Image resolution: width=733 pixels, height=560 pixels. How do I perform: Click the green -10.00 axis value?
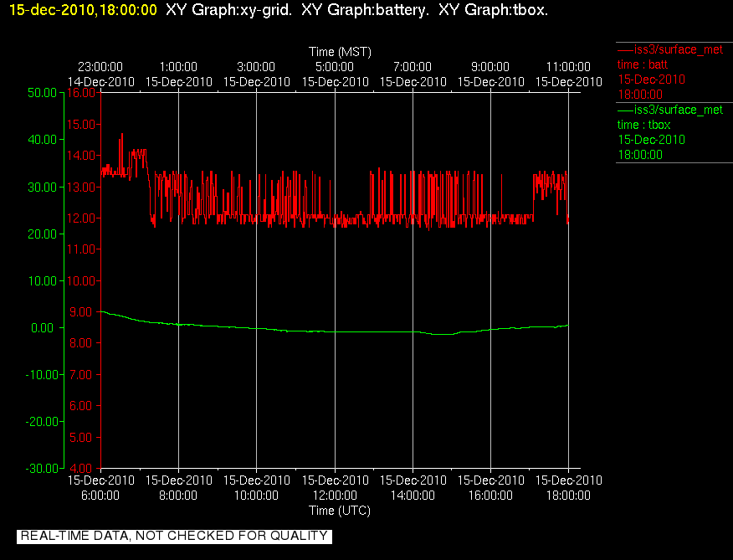coord(42,375)
